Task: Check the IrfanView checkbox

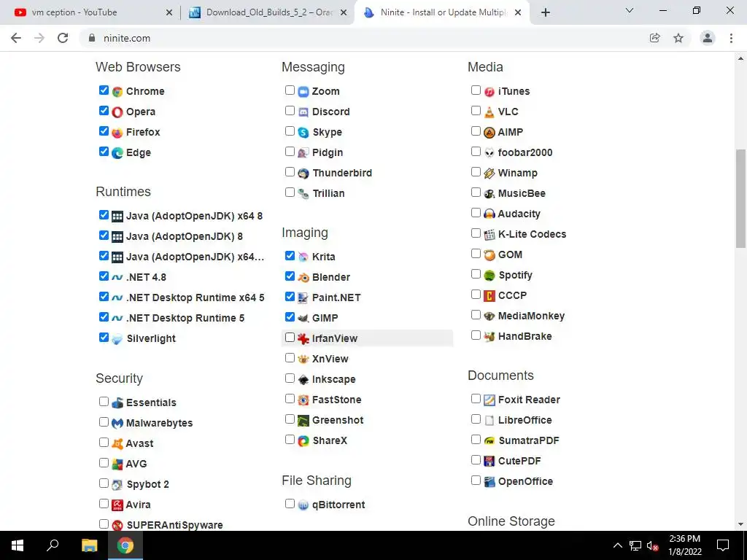Action: (290, 337)
